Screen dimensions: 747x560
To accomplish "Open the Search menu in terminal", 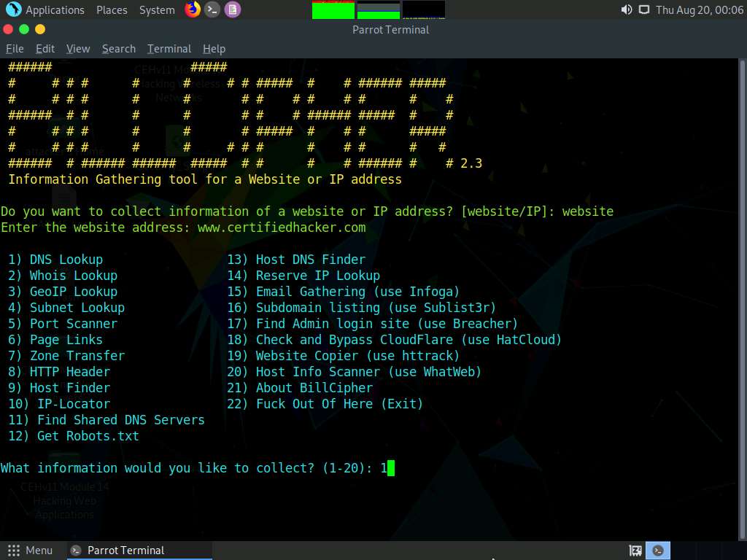I will point(119,49).
